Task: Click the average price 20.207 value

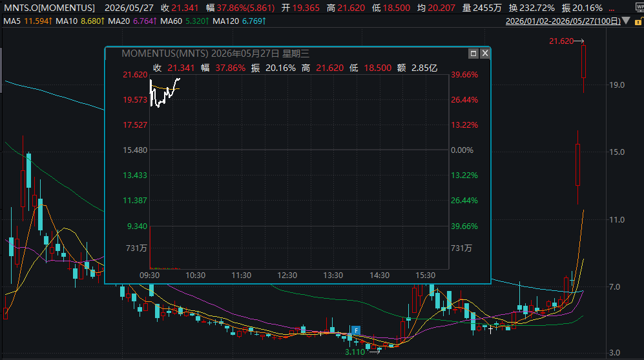Action: 442,8
